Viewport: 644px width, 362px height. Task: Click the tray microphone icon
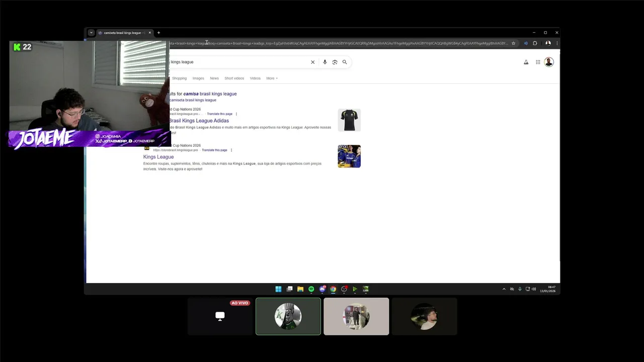520,289
